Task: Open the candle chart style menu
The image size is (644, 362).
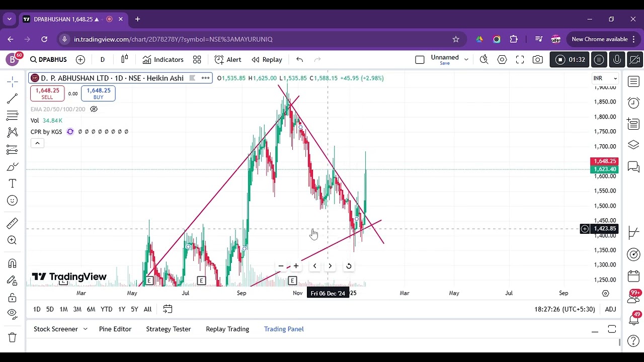Action: [125, 59]
